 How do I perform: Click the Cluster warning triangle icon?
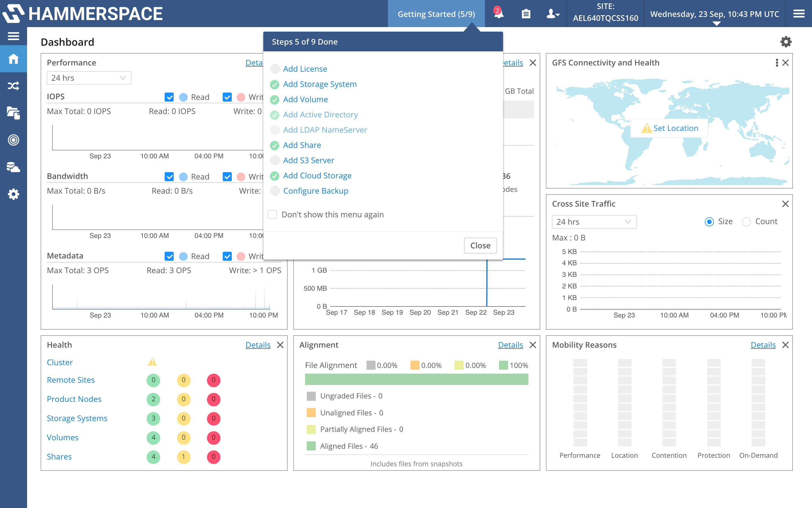[x=152, y=362]
